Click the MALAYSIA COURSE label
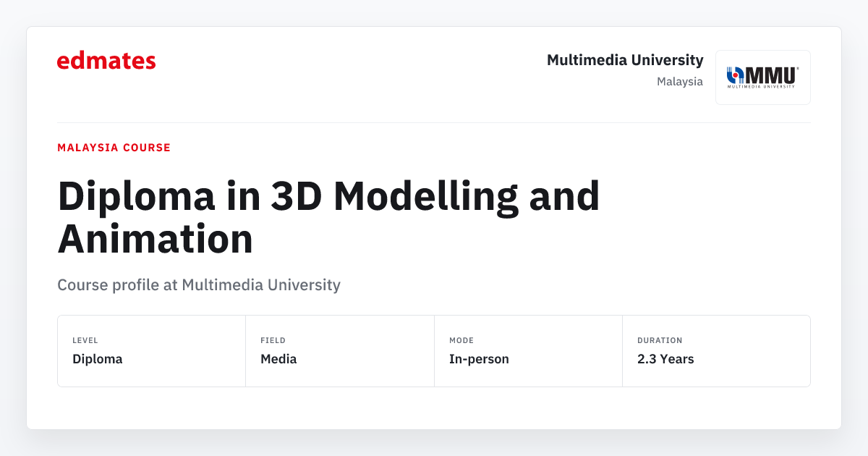Screen dimensions: 868x456 [x=114, y=148]
